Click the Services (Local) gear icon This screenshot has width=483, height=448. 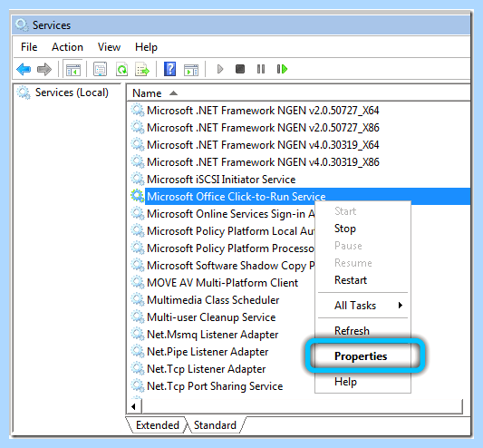24,93
